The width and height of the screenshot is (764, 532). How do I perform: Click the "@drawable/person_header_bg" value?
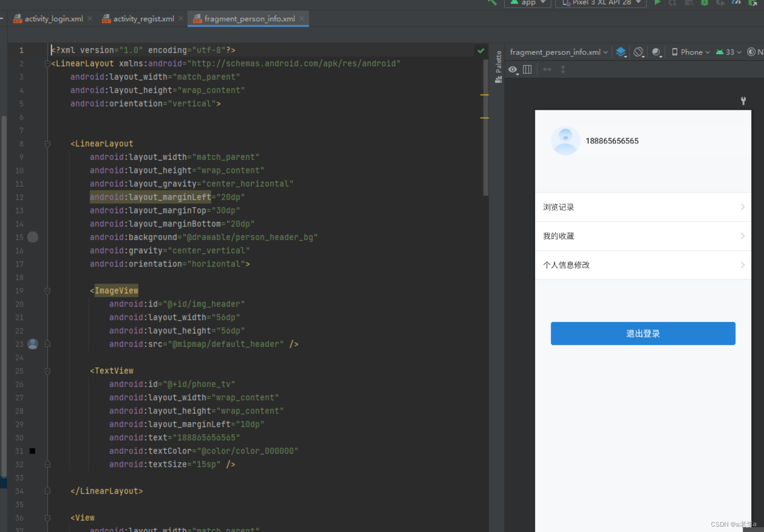pos(250,237)
